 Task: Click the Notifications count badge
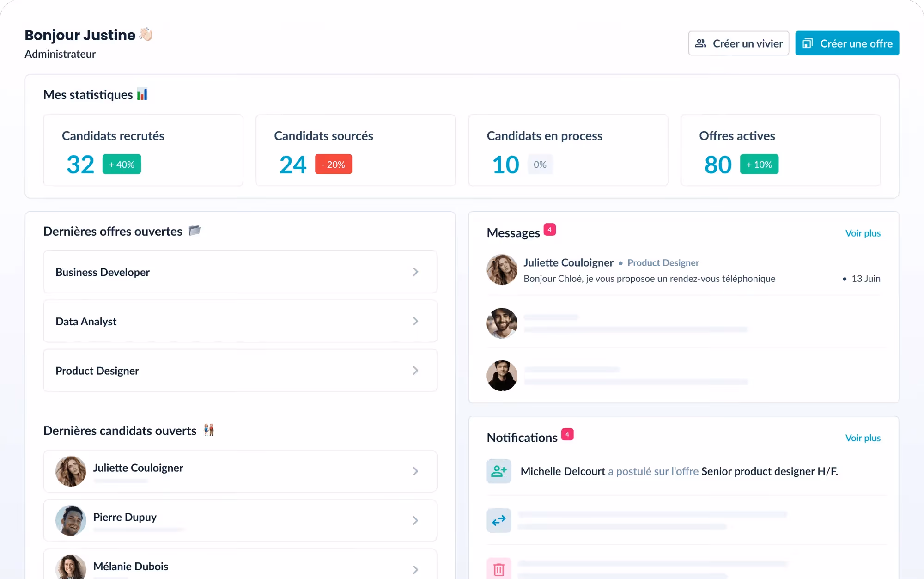pos(567,434)
